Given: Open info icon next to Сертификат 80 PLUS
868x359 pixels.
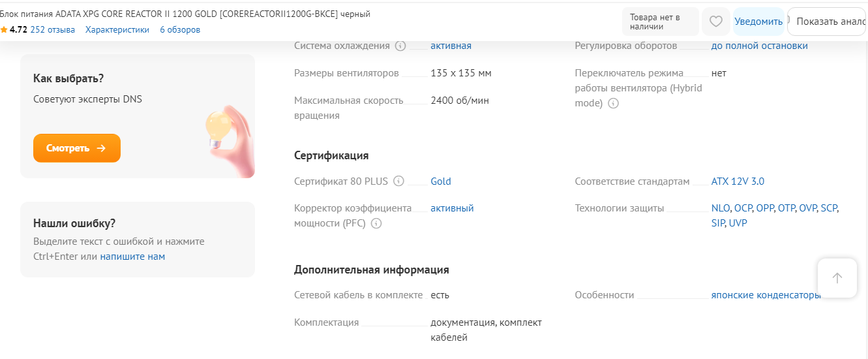Looking at the screenshot, I should pyautogui.click(x=398, y=181).
